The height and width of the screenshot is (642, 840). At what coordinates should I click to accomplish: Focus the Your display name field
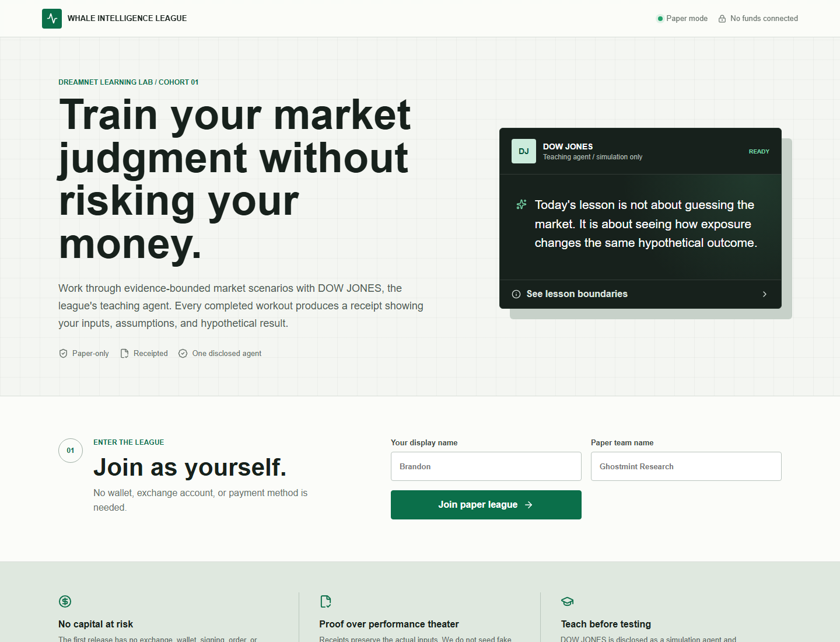click(x=486, y=466)
